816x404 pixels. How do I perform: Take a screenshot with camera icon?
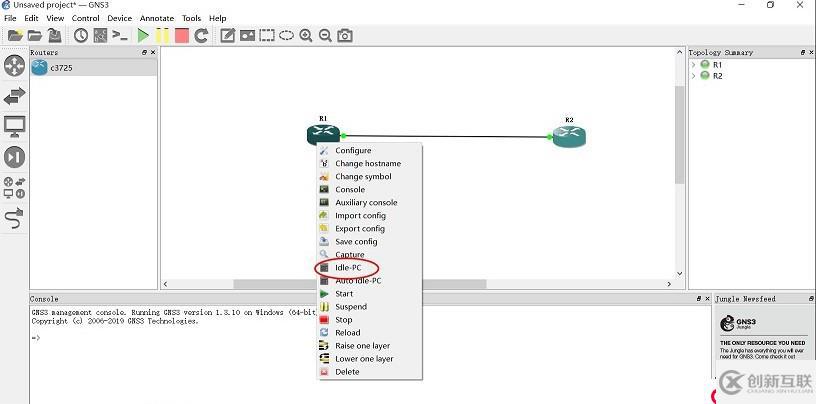[345, 35]
